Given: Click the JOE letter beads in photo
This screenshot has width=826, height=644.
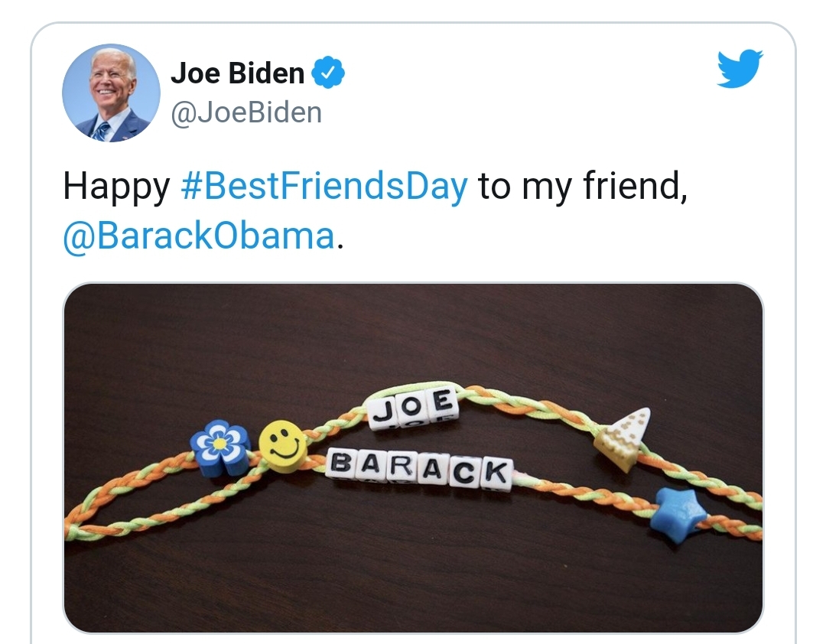Looking at the screenshot, I should pyautogui.click(x=414, y=408).
